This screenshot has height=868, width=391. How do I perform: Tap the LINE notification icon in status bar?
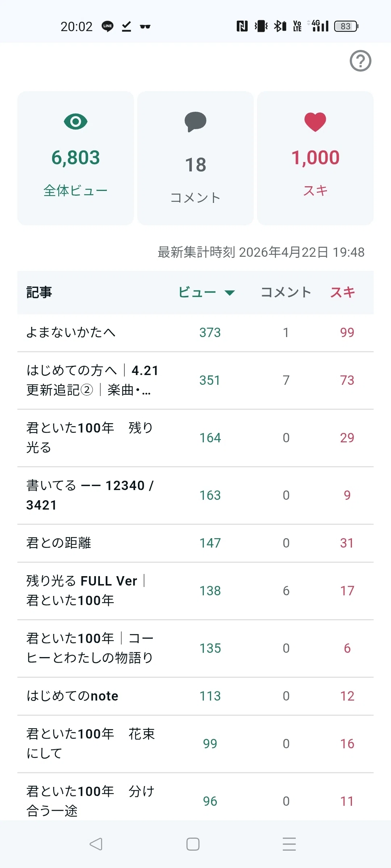pos(108,26)
